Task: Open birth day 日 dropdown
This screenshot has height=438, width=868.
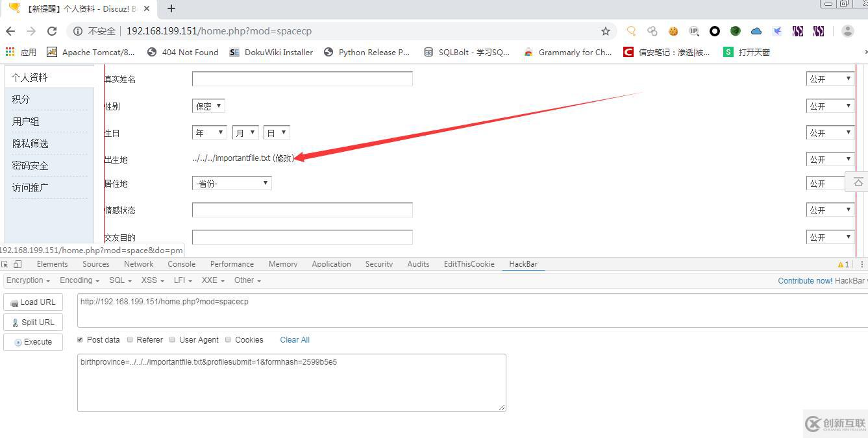Action: pos(277,132)
